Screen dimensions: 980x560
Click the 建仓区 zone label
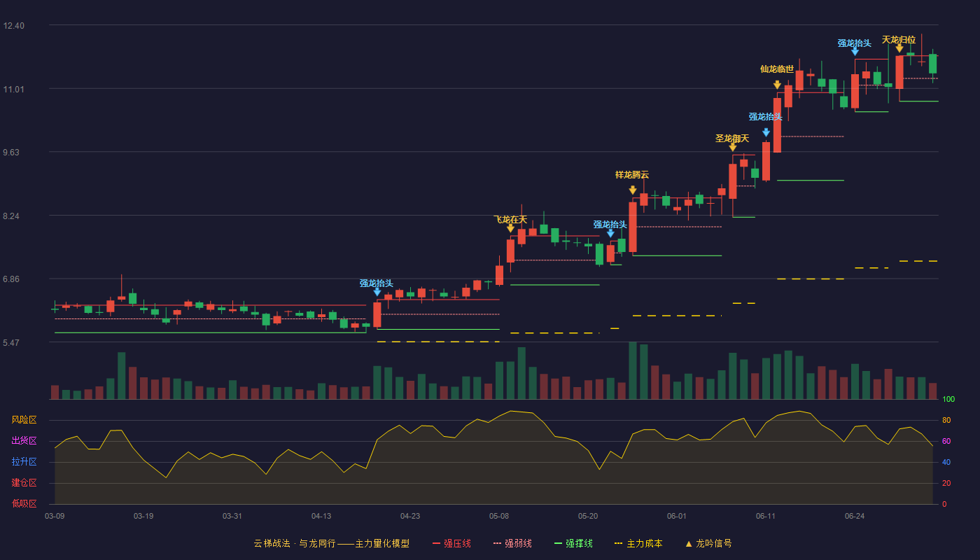(x=24, y=483)
